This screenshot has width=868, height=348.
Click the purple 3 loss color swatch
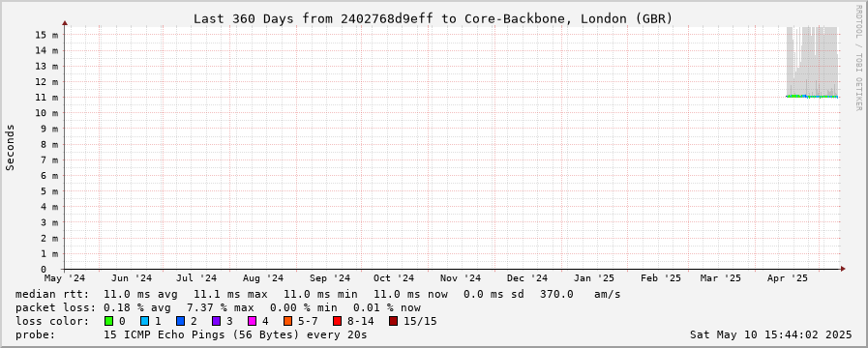pos(217,321)
